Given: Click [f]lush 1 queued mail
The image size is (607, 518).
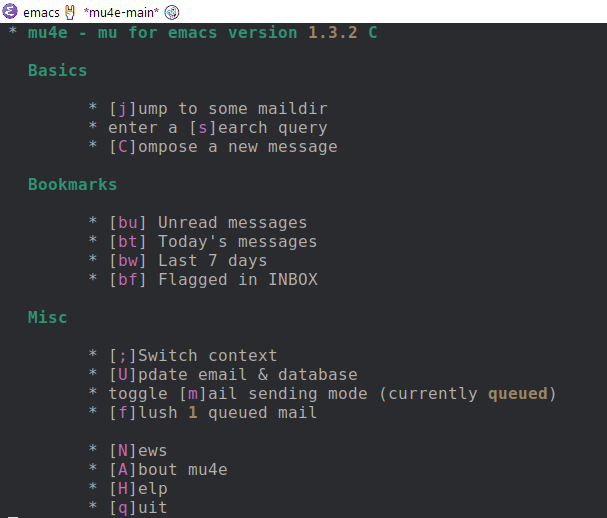Looking at the screenshot, I should click(x=213, y=412).
